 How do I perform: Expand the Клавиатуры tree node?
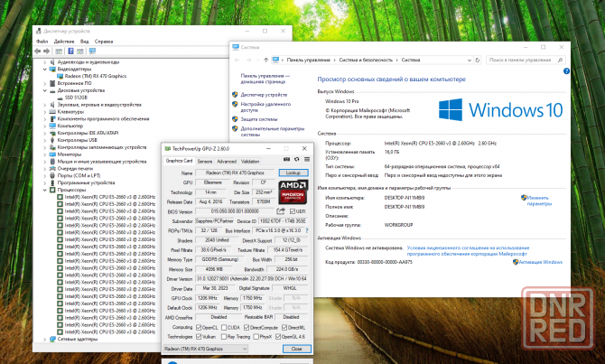pyautogui.click(x=45, y=112)
